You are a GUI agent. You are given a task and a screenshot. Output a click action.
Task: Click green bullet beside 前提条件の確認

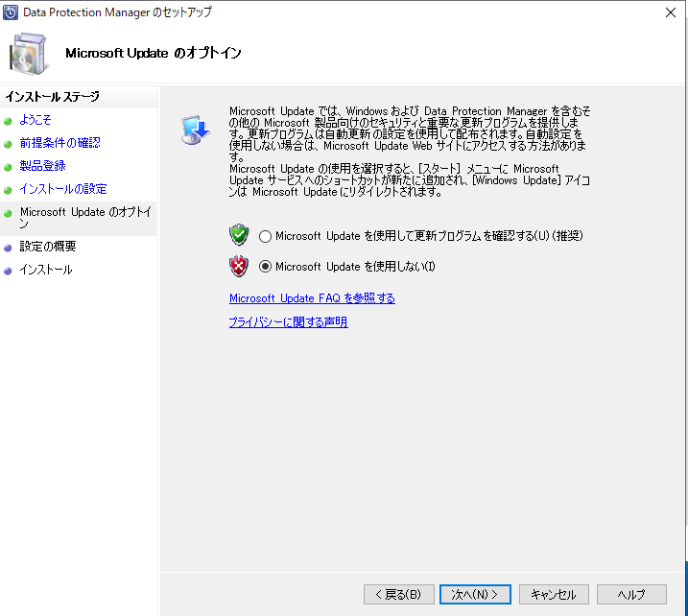tap(8, 144)
